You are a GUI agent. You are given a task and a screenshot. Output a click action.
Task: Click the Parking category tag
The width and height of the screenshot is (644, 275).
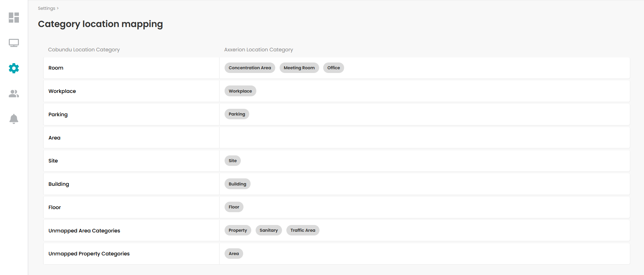click(x=237, y=114)
